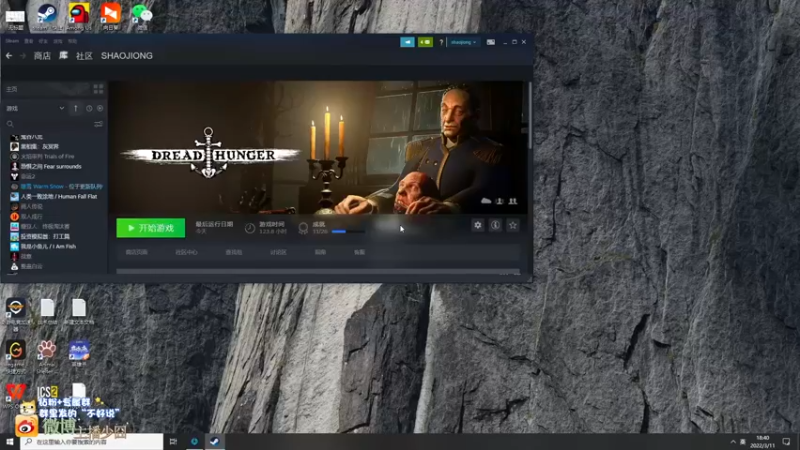Open the Steam menu in the title bar
Image resolution: width=800 pixels, height=450 pixels.
[12, 41]
